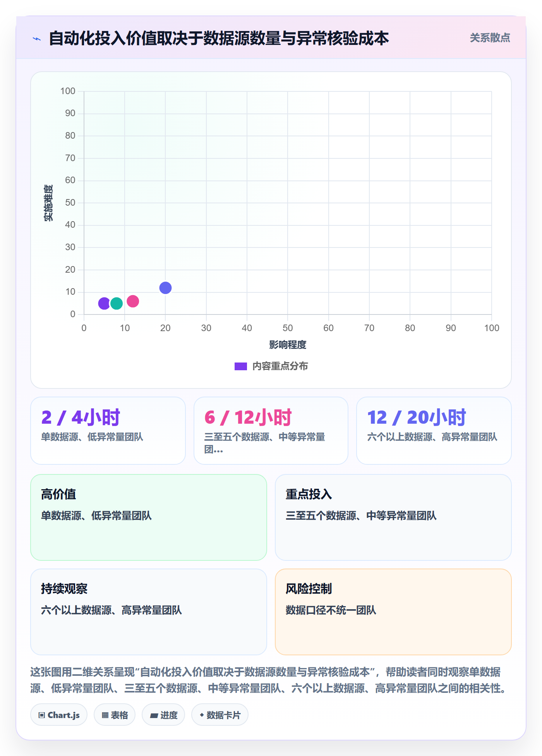Screen dimensions: 542x756
Task: Click 单数据源、低异常量团队 under 2 / 4小时
Action: [92, 437]
